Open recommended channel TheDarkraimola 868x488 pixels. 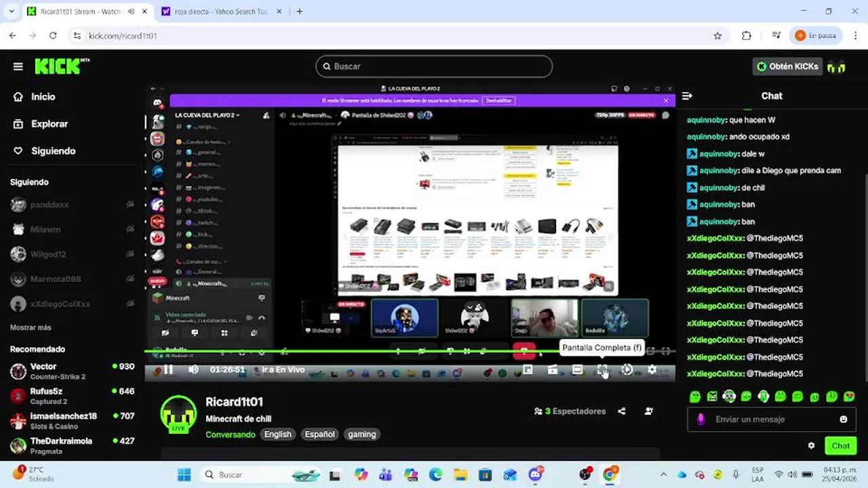coord(72,445)
